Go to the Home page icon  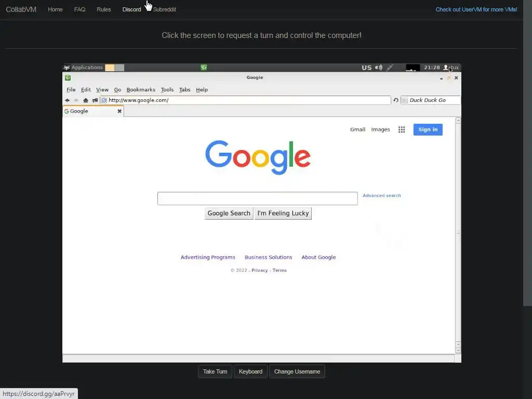tap(86, 100)
